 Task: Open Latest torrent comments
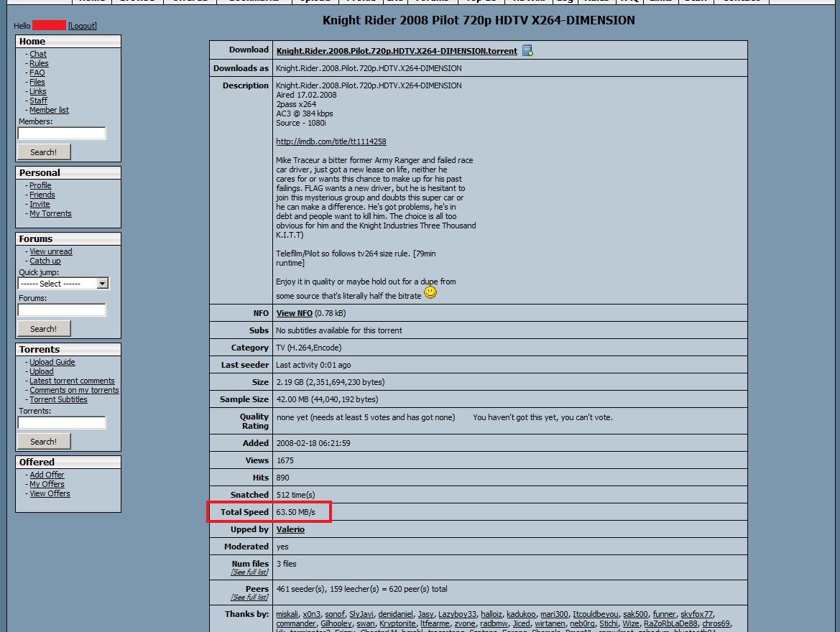coord(72,381)
